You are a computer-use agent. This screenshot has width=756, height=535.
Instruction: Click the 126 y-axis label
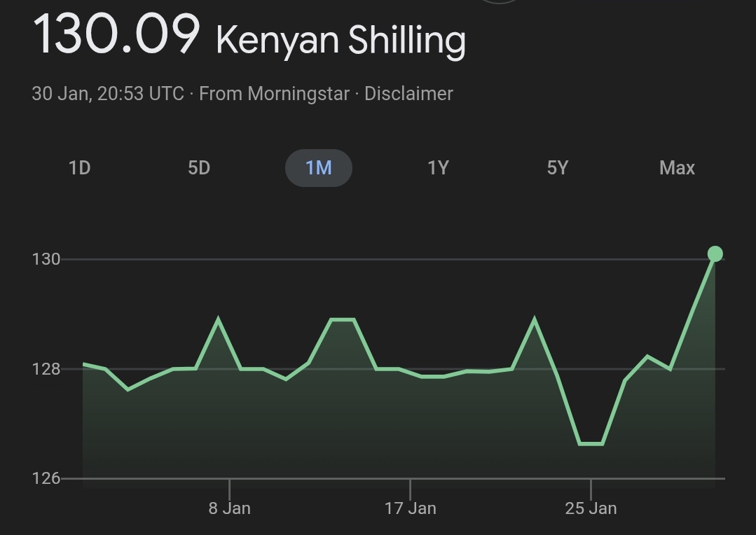coord(46,478)
